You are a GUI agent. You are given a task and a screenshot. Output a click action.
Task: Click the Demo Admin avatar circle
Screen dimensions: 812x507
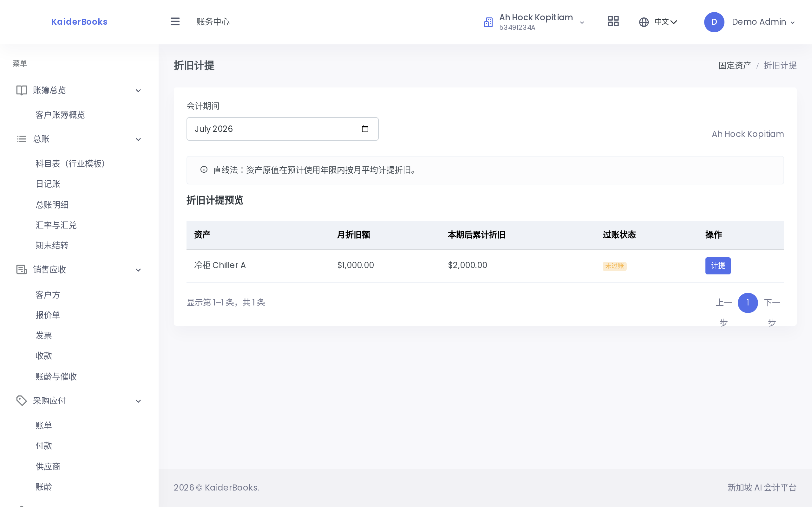714,22
